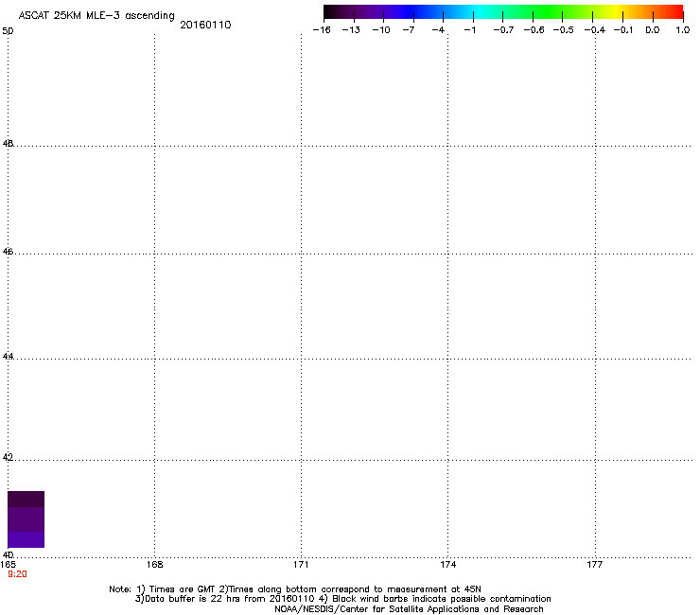Click the note line 'Data buffer is 22 hrs'

click(x=342, y=599)
